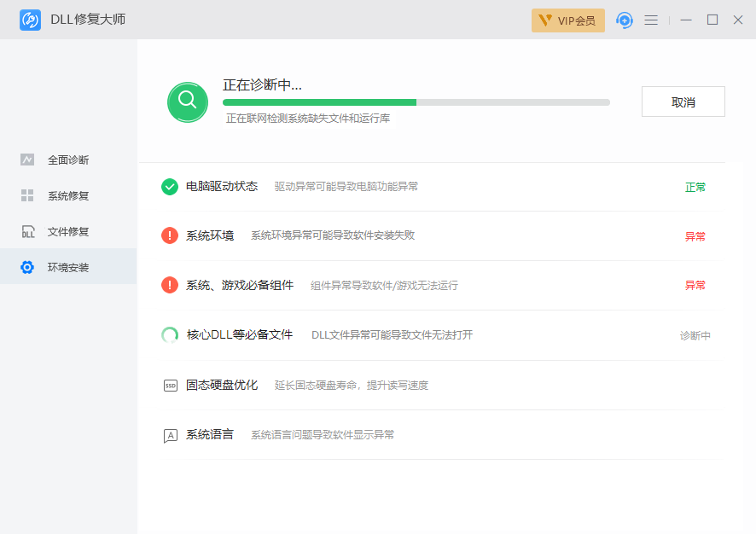Click the DLL修复大师 app logo icon
Viewport: 756px width, 534px height.
(30, 20)
